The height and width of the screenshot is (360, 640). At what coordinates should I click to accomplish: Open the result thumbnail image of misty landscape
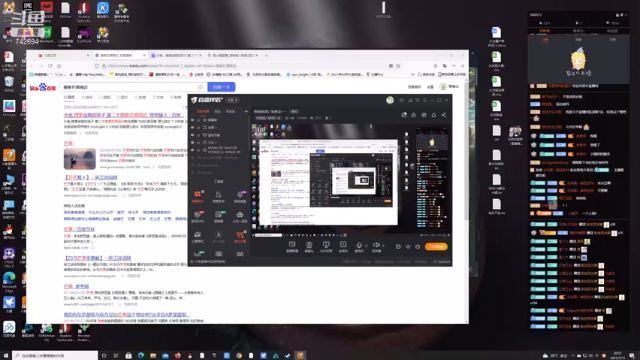click(80, 158)
